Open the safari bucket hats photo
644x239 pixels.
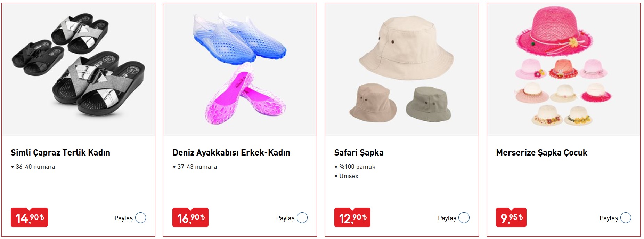click(x=402, y=70)
